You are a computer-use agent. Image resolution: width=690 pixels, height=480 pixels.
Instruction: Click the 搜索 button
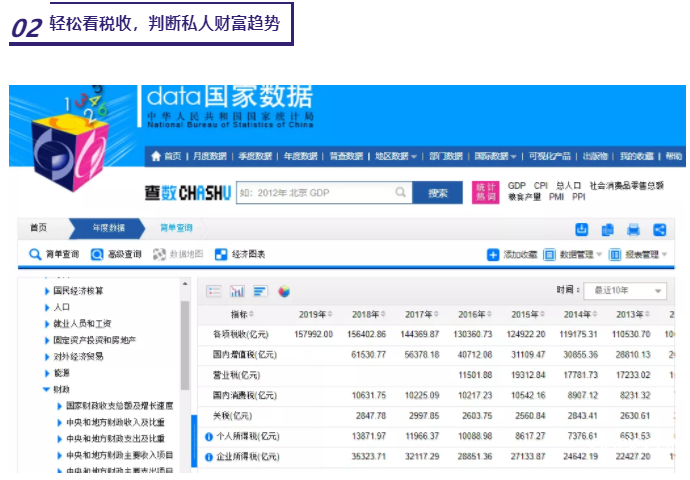click(x=438, y=193)
